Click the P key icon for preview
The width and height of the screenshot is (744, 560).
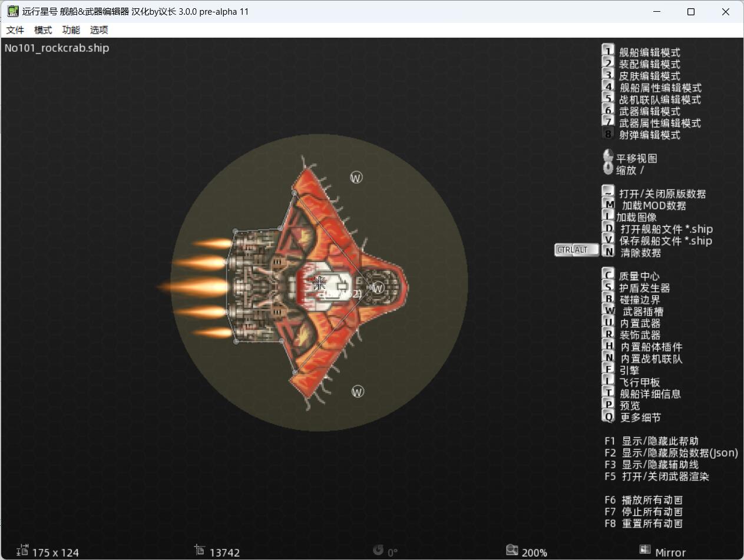coord(608,405)
